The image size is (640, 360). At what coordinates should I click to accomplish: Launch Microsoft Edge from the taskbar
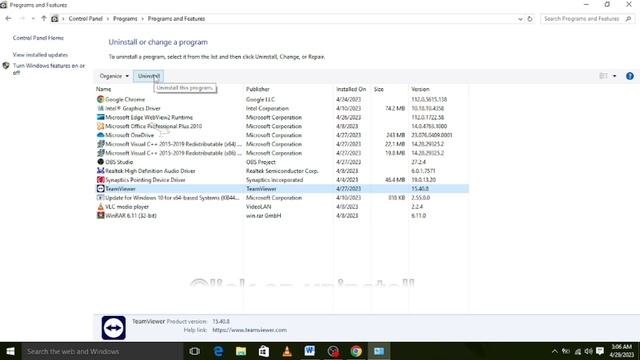(x=218, y=351)
